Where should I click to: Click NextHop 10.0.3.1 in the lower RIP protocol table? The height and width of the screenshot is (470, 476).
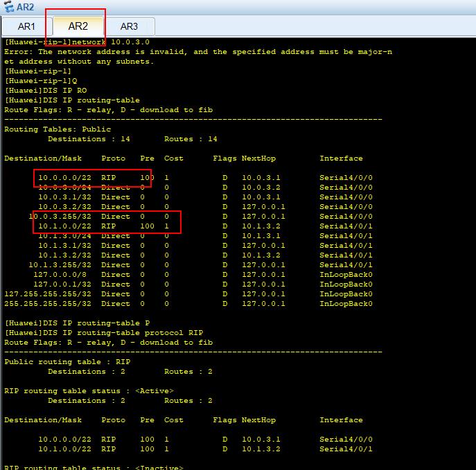click(x=261, y=440)
